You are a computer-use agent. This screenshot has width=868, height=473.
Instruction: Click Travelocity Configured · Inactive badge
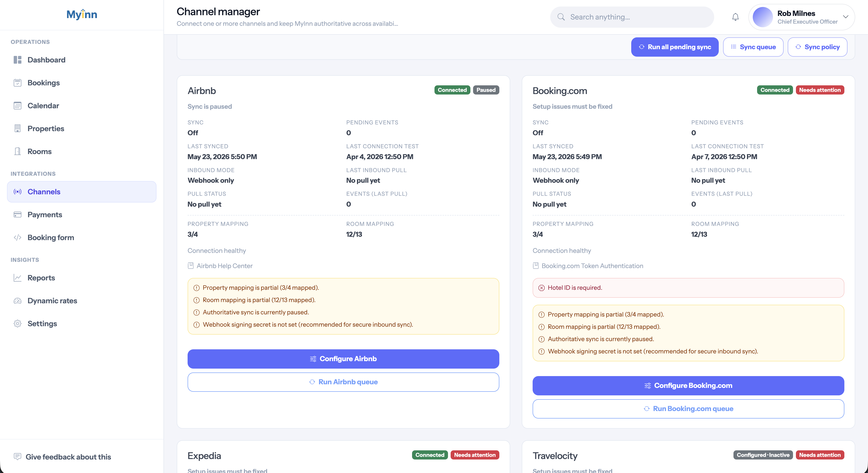(x=763, y=455)
